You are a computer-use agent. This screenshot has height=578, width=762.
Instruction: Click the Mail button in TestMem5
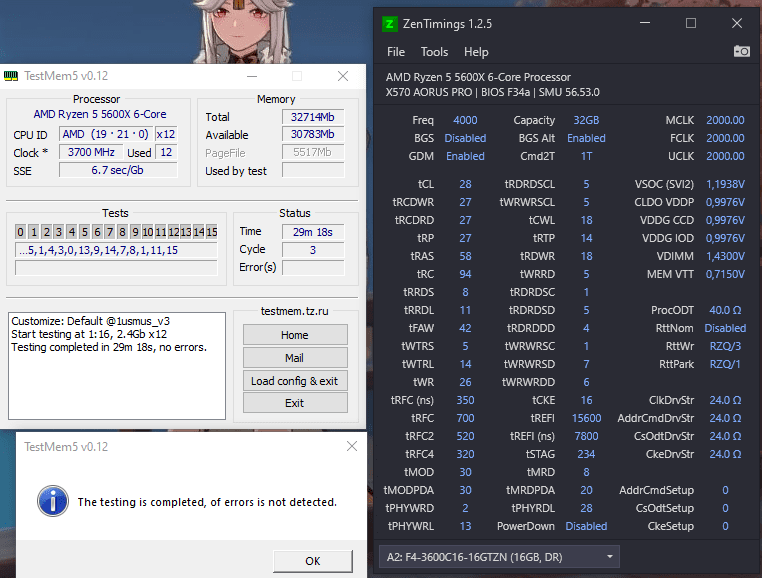[295, 358]
